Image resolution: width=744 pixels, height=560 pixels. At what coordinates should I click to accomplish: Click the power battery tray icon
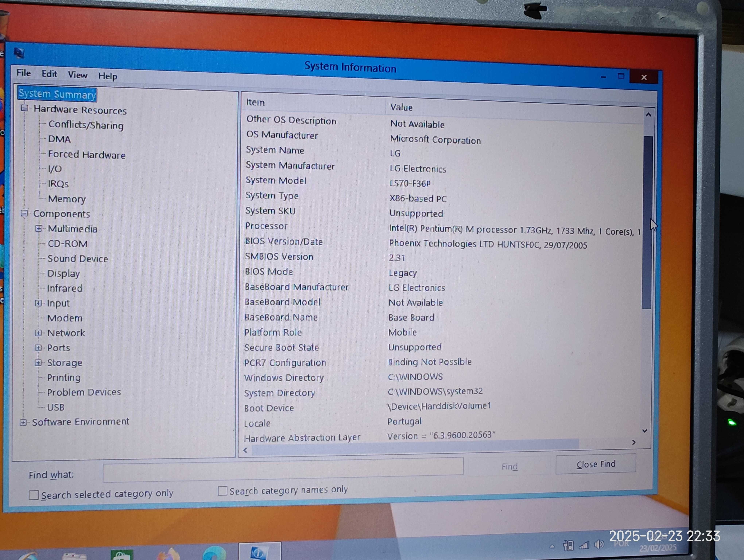point(568,546)
